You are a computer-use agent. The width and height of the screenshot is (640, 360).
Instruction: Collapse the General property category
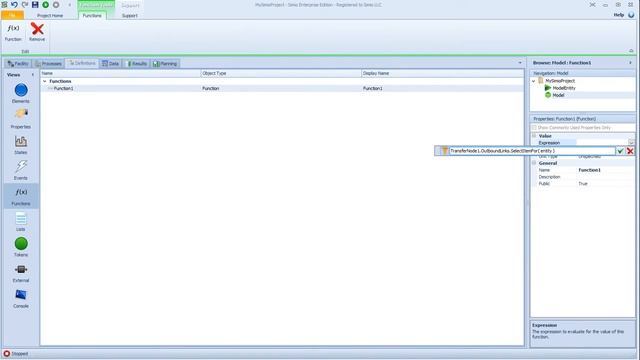click(534, 163)
